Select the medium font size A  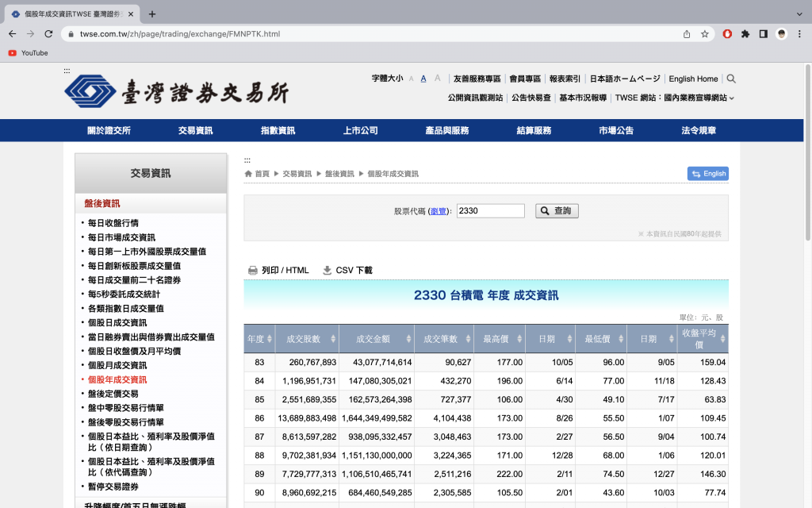(423, 79)
